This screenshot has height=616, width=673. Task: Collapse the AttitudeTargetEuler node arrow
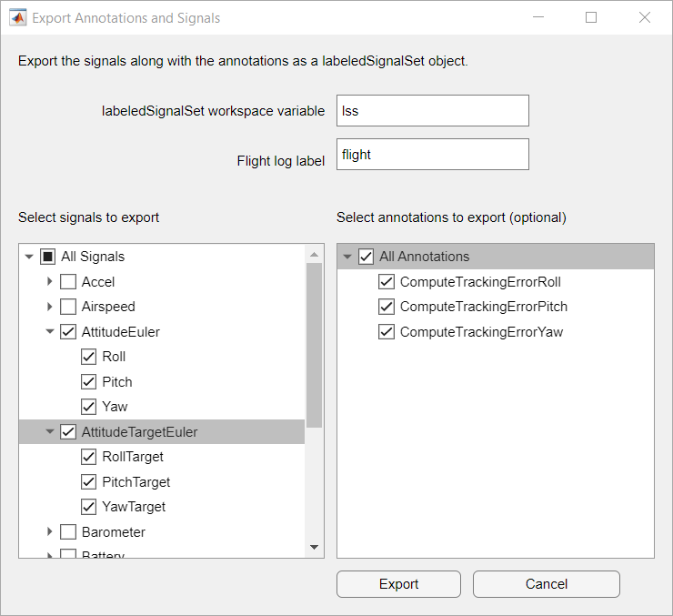click(x=50, y=432)
